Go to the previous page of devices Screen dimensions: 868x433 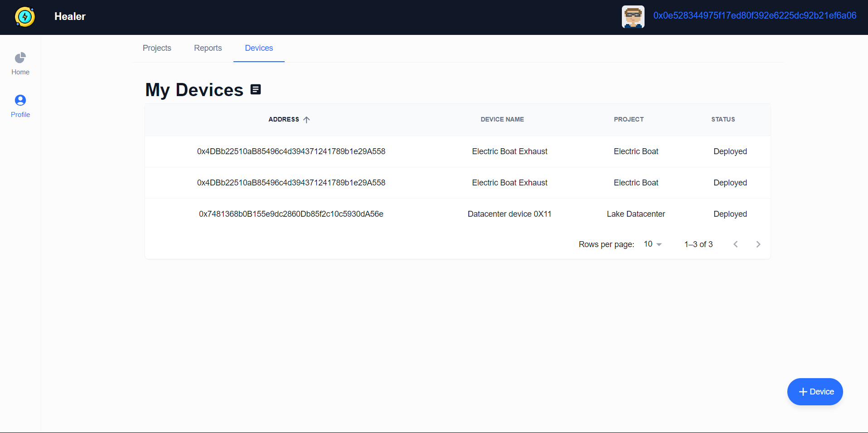pyautogui.click(x=736, y=244)
